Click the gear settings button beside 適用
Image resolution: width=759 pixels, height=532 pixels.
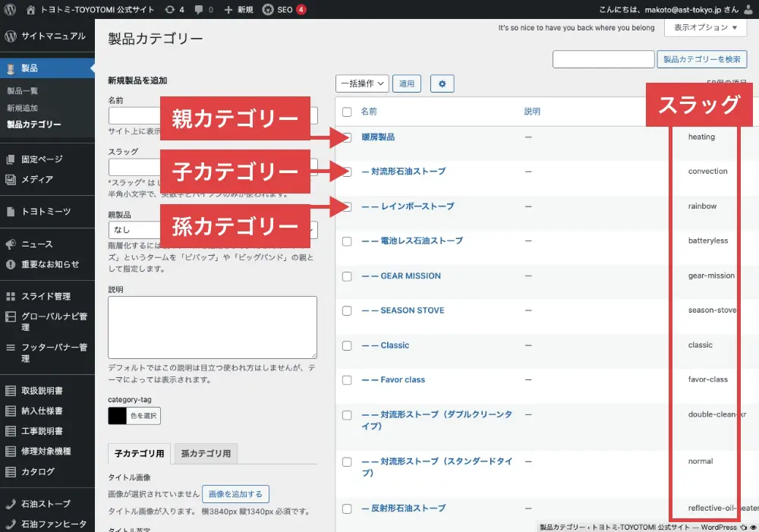coord(442,83)
